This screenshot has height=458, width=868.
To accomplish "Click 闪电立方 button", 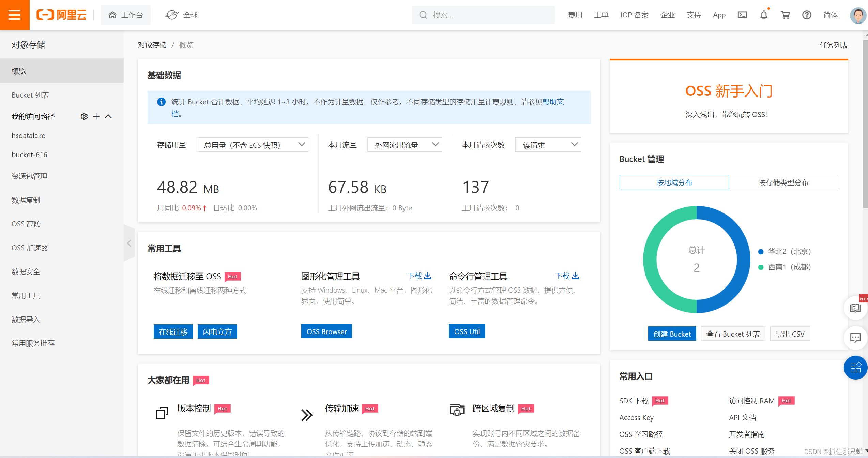I will (217, 331).
